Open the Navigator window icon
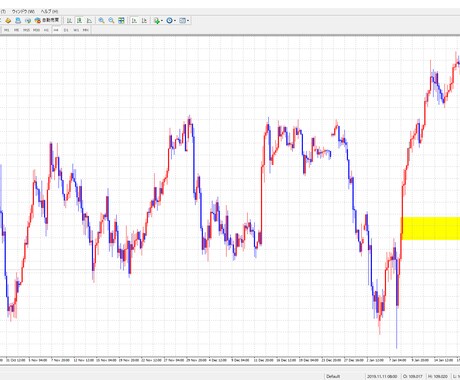Screen dimensions: 460x380 pos(18,21)
